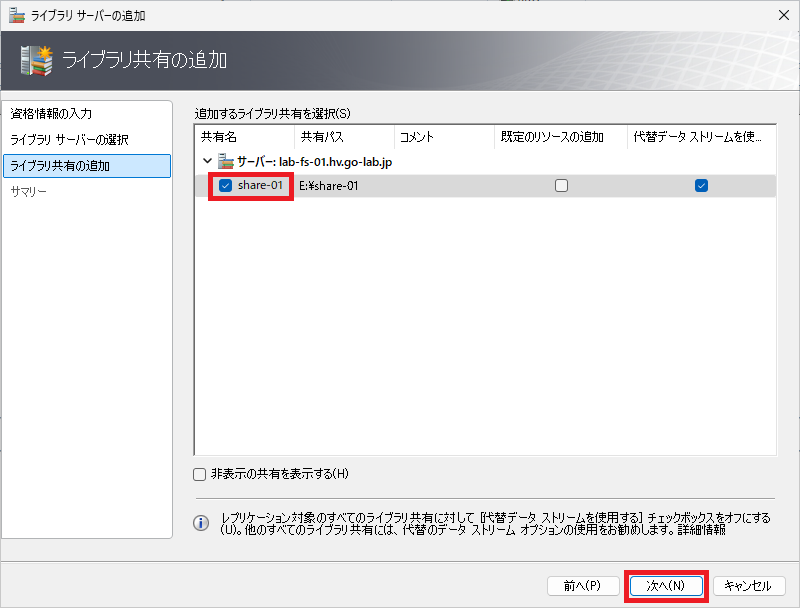Click the 代替データ ストリームを使... column header

(702, 137)
